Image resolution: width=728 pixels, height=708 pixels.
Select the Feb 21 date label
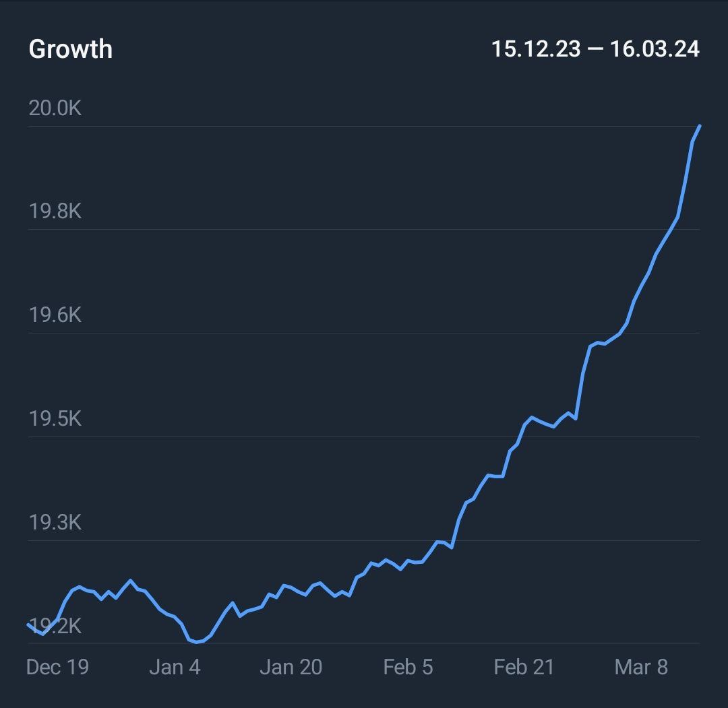[524, 667]
